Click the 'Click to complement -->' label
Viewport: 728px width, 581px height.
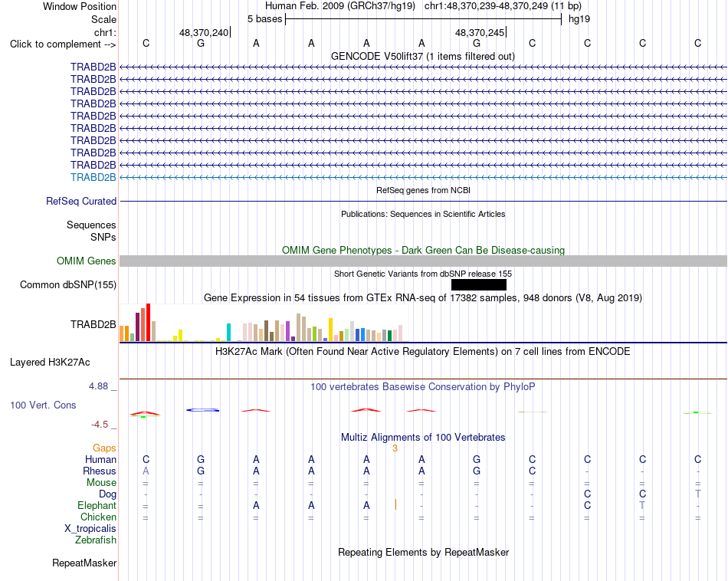click(63, 44)
